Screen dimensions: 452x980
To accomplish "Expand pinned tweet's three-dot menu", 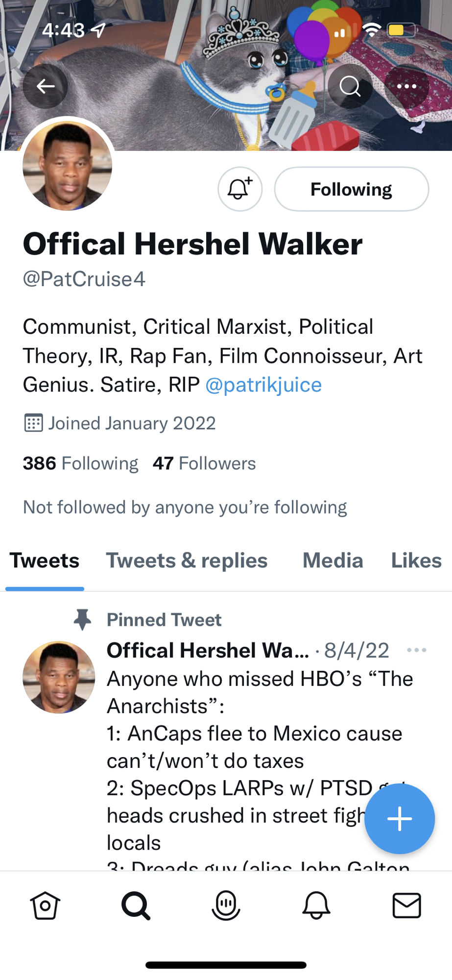I will tap(416, 650).
